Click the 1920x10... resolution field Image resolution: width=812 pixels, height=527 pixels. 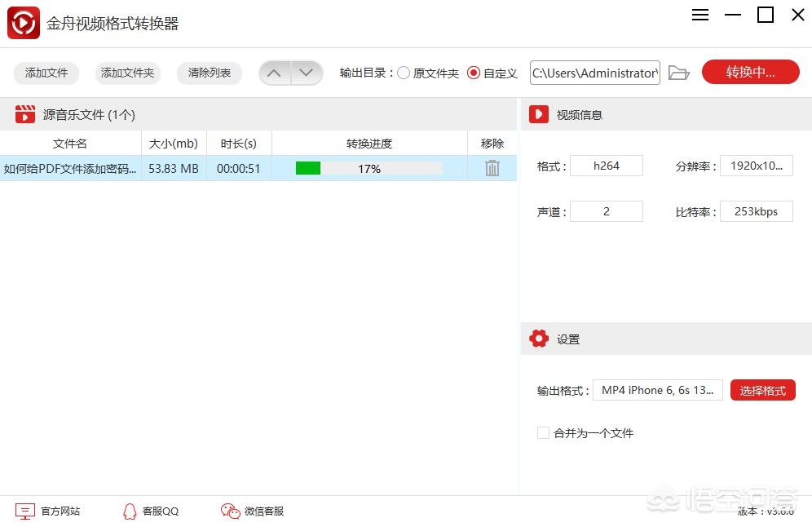coord(756,166)
